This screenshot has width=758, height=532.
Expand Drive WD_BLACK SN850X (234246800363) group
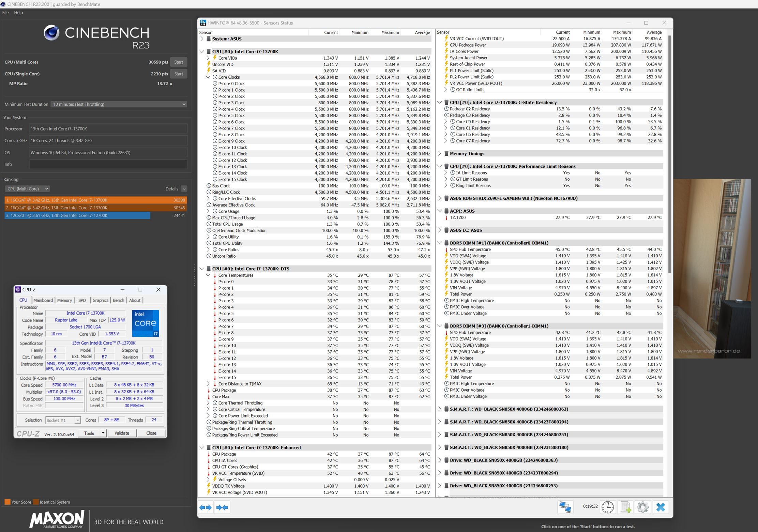[x=439, y=460]
